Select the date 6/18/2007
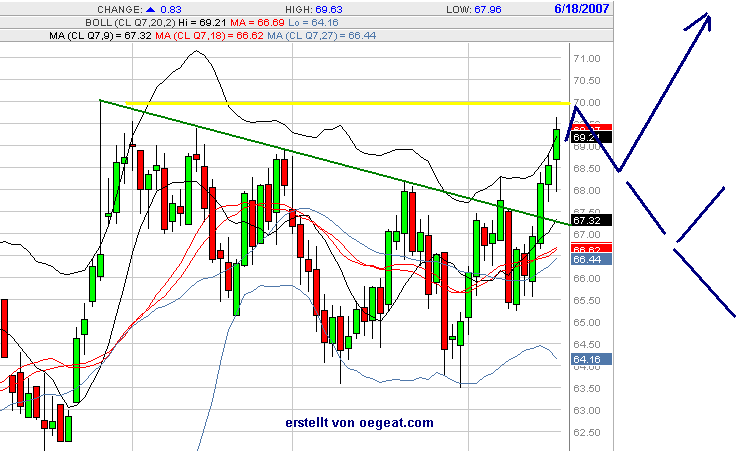This screenshot has width=755, height=451. point(582,9)
